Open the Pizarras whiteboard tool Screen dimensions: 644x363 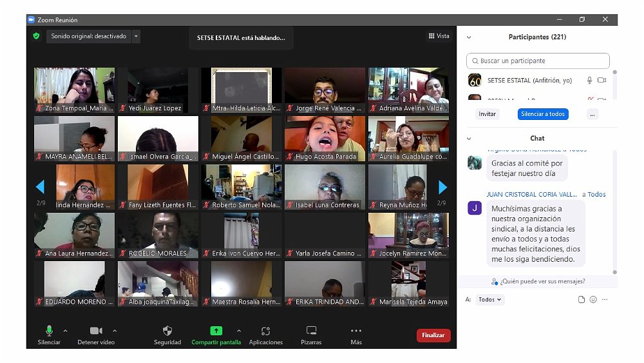click(x=311, y=331)
